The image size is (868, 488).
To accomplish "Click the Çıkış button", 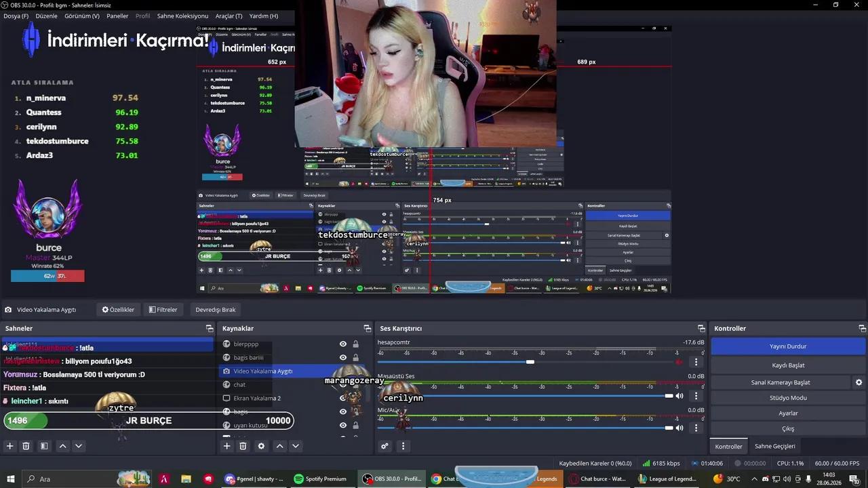I will click(788, 428).
